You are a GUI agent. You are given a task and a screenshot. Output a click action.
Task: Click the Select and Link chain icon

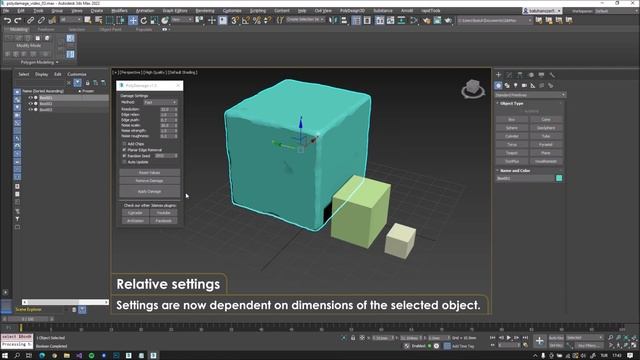pyautogui.click(x=30, y=20)
